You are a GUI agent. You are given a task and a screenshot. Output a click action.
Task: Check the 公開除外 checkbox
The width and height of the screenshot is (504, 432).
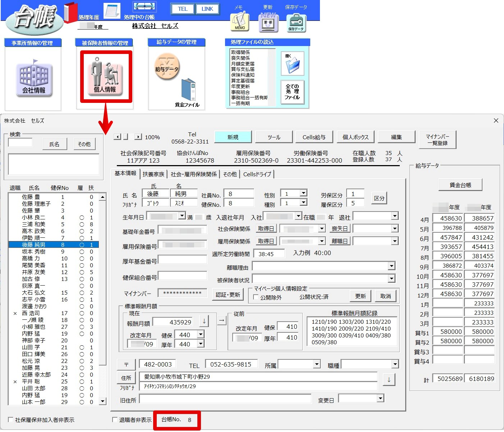pyautogui.click(x=256, y=297)
